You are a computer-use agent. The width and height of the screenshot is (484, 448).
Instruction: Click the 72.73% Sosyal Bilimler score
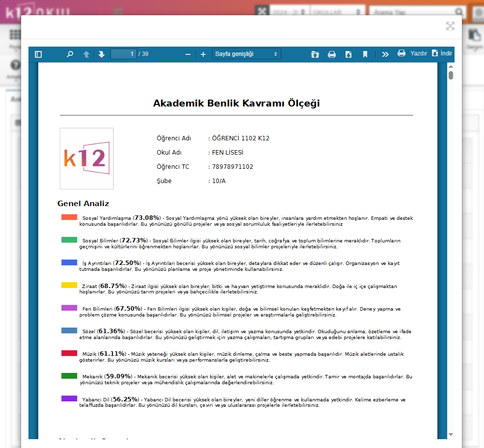click(134, 240)
